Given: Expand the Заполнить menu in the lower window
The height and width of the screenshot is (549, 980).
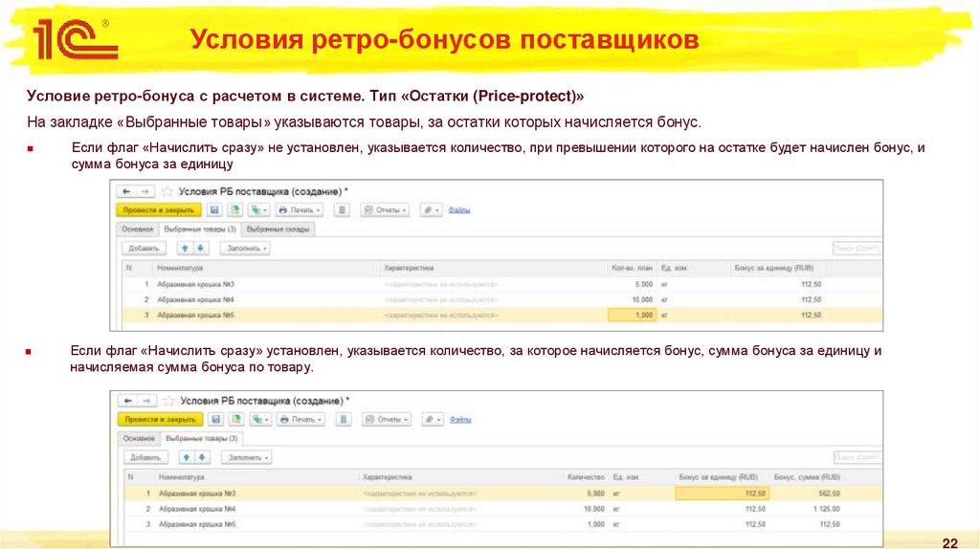Looking at the screenshot, I should click(x=247, y=458).
